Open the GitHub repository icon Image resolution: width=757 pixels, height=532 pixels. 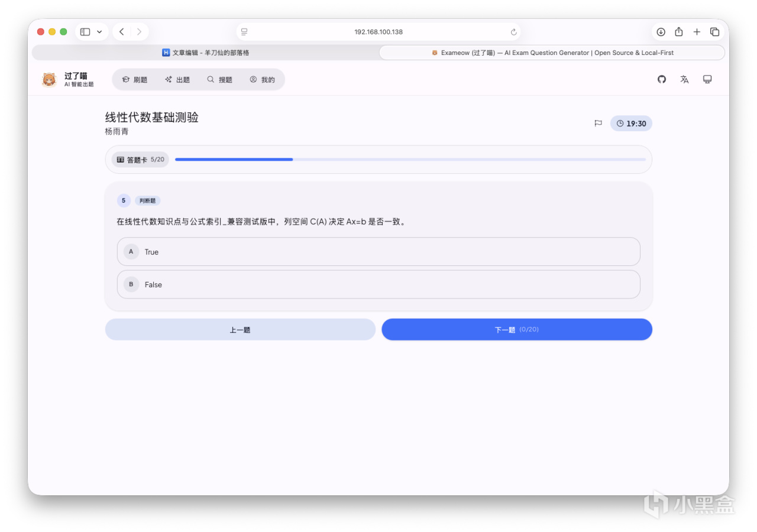662,79
